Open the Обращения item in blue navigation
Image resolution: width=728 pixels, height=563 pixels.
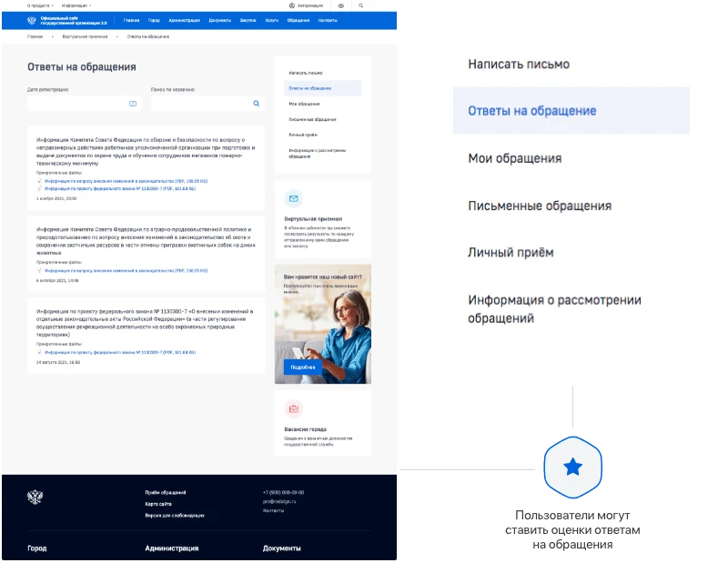click(x=298, y=20)
